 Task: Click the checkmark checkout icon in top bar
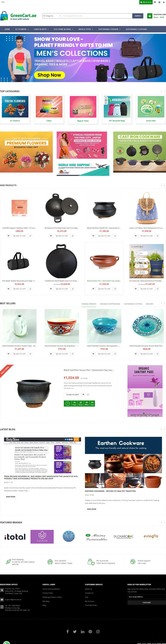159,2
